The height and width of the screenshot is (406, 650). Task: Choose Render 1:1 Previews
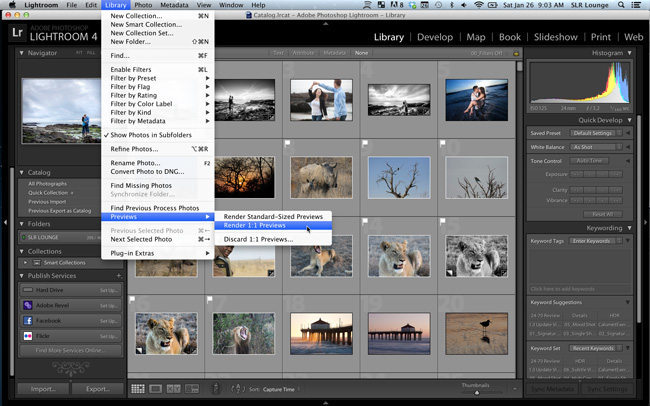pos(273,225)
